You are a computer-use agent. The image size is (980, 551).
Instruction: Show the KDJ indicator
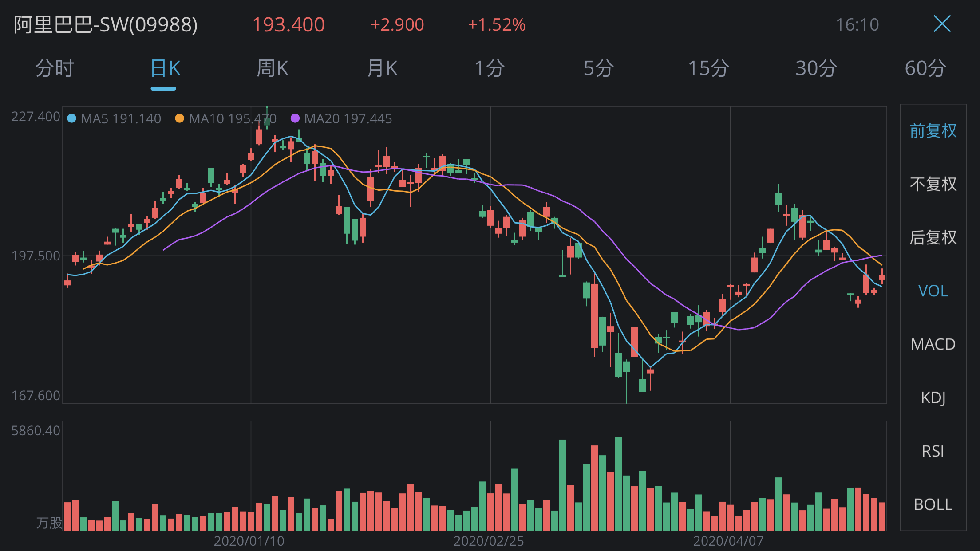click(x=933, y=398)
